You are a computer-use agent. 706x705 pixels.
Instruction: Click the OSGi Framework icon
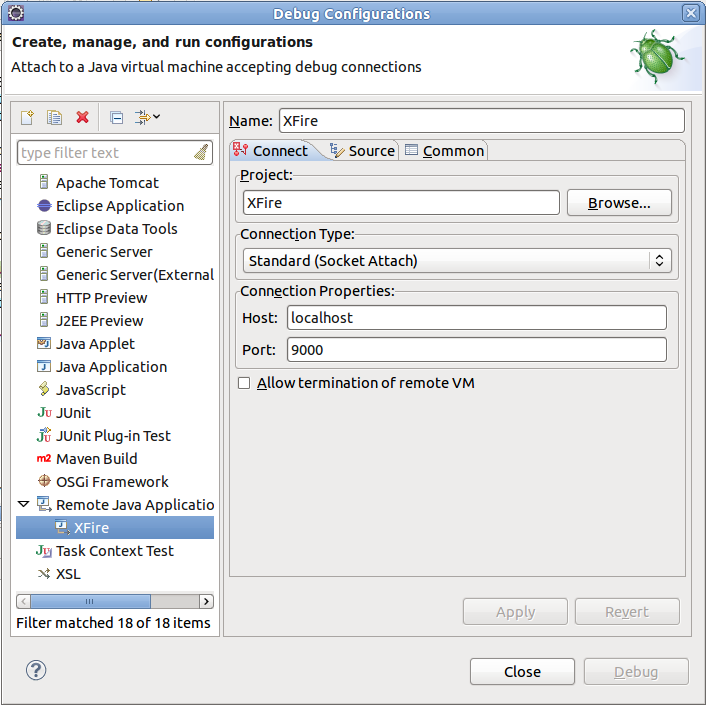pos(44,481)
